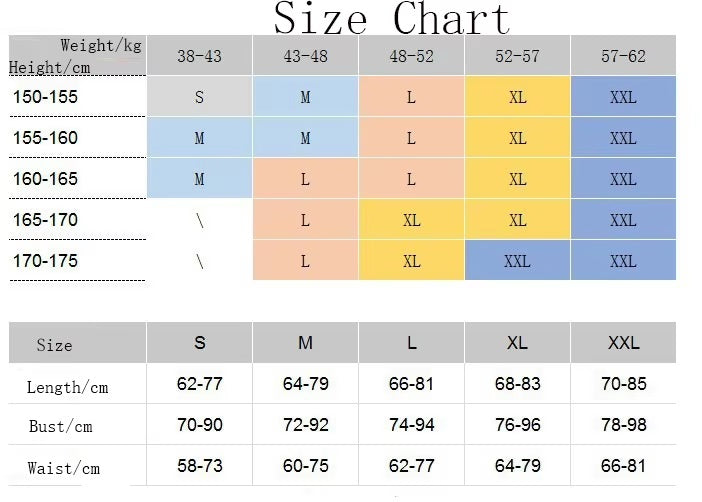Click the 170-175 height row label
Viewport: 702px width, 502px height.
(x=45, y=261)
